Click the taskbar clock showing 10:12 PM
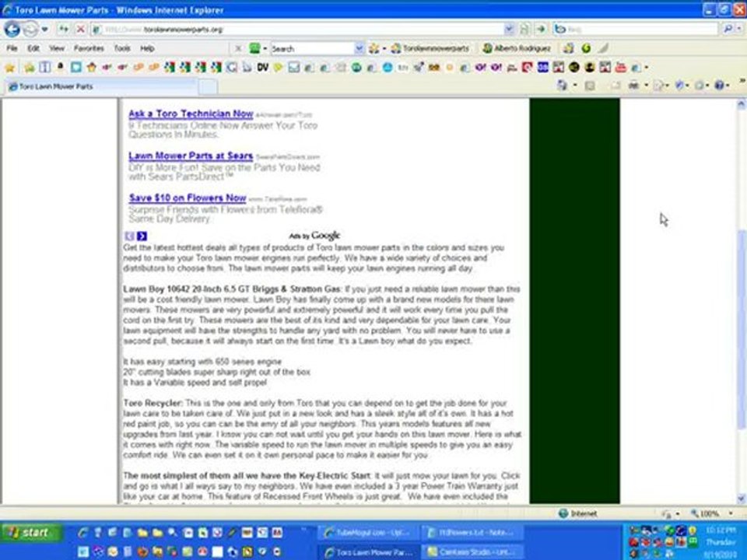This screenshot has width=747, height=560. pyautogui.click(x=720, y=530)
